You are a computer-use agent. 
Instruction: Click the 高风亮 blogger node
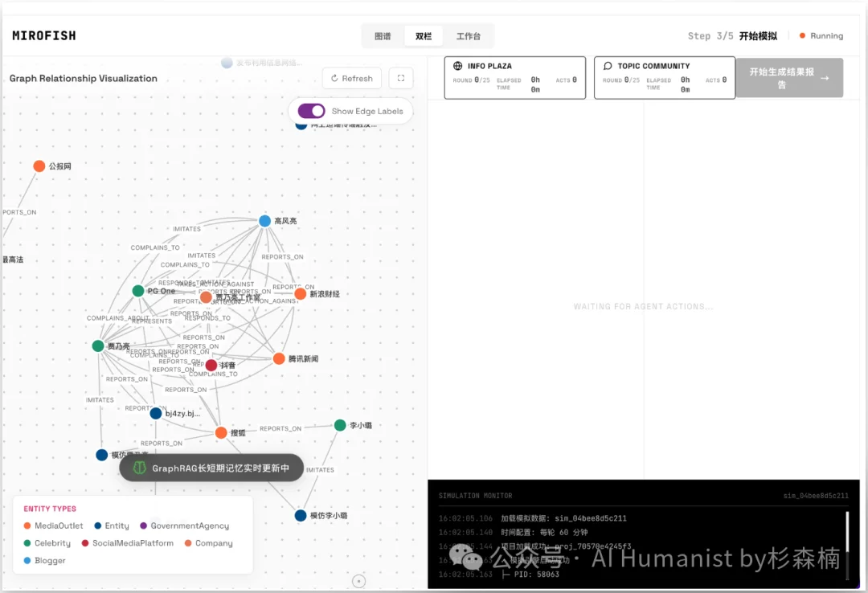(x=264, y=221)
